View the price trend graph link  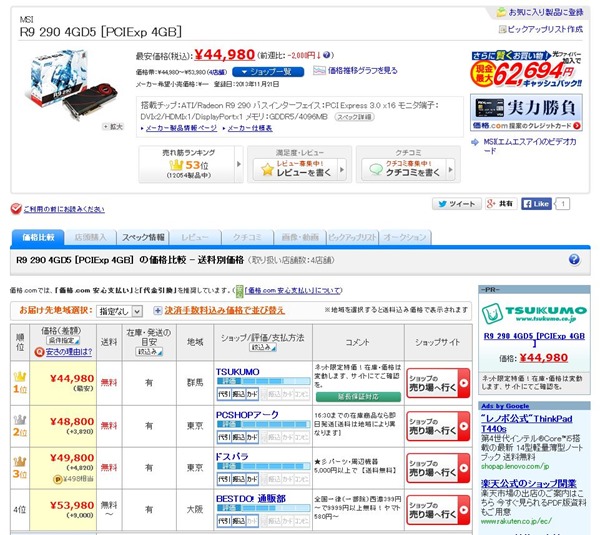(362, 70)
